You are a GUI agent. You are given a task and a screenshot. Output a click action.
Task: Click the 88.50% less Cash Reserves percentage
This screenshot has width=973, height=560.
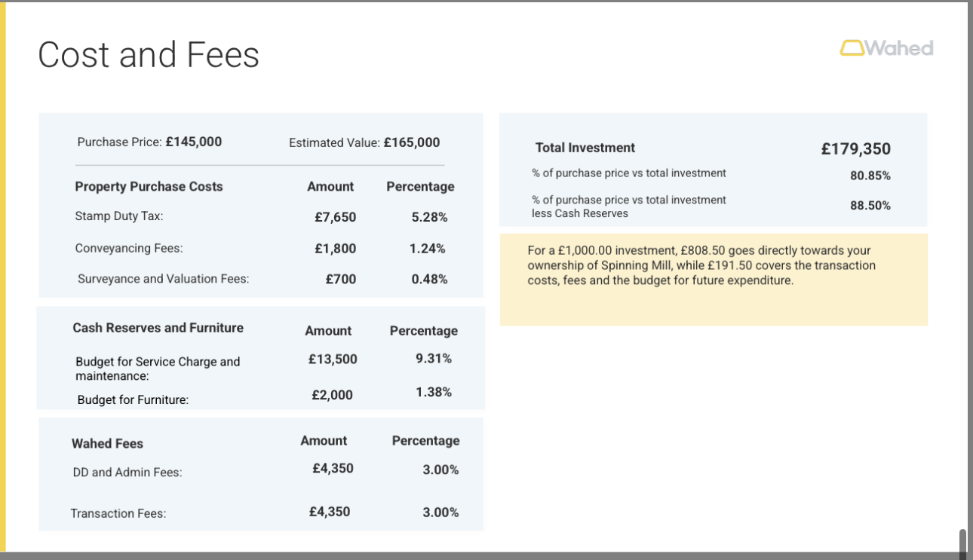(x=870, y=205)
